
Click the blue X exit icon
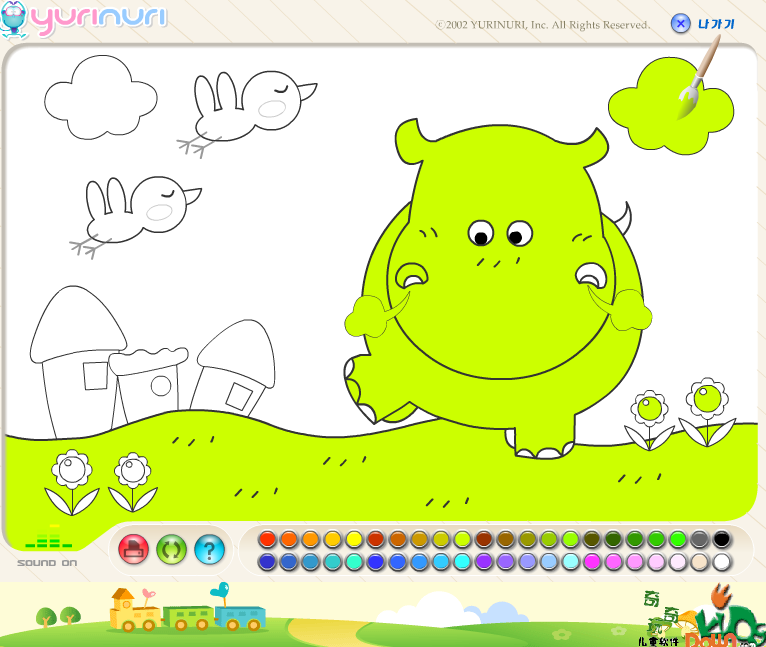[680, 23]
